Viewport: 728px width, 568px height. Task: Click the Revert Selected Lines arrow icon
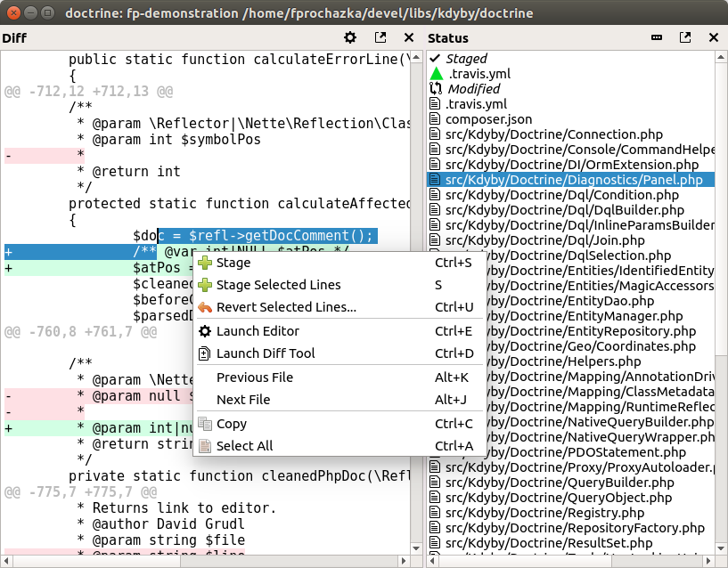click(205, 307)
